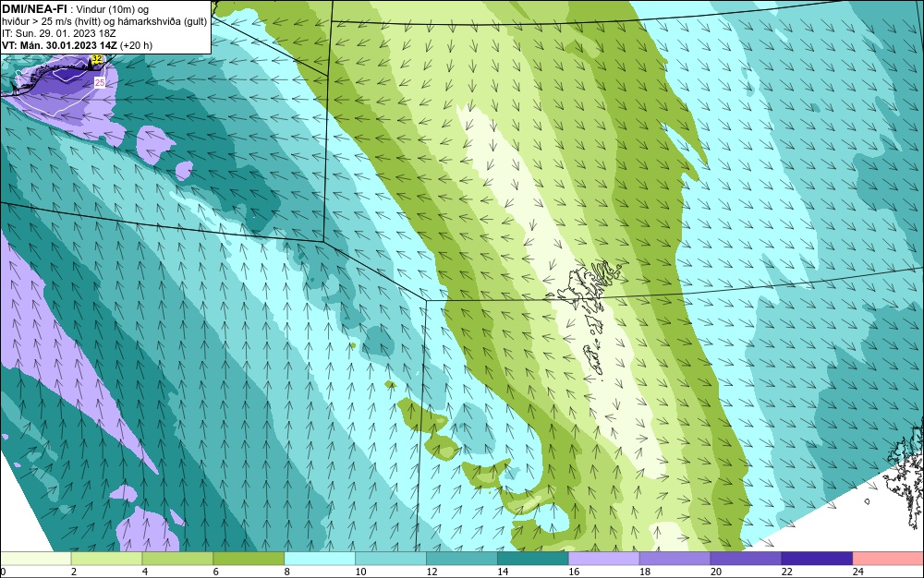The height and width of the screenshot is (578, 924).
Task: Pick the 10–12 m/s light teal legend swatch
Action: (391, 558)
